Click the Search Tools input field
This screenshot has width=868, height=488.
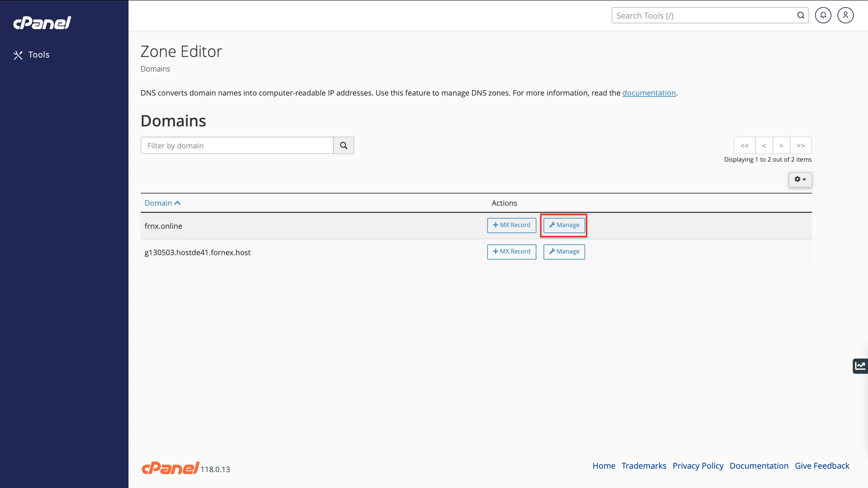point(704,16)
